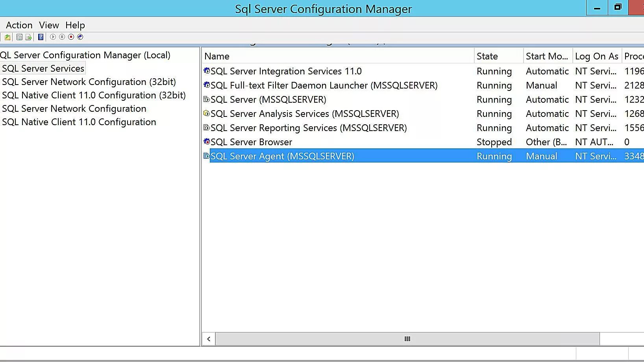Open Properties from the toolbar icon
This screenshot has height=362, width=644.
(19, 37)
